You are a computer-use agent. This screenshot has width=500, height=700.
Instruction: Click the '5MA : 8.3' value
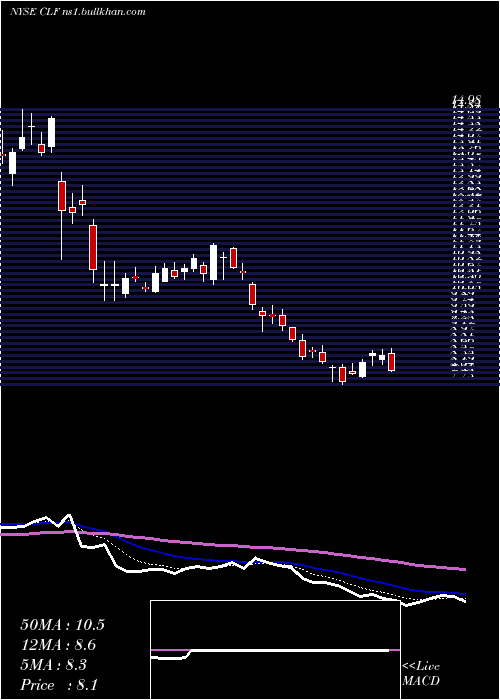[x=54, y=665]
